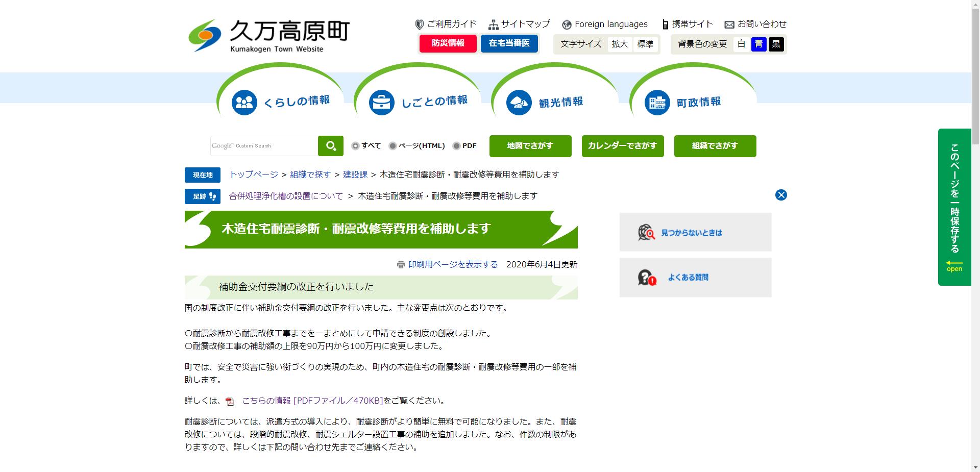Select the PDF search radio button
The image size is (980, 472).
point(456,146)
